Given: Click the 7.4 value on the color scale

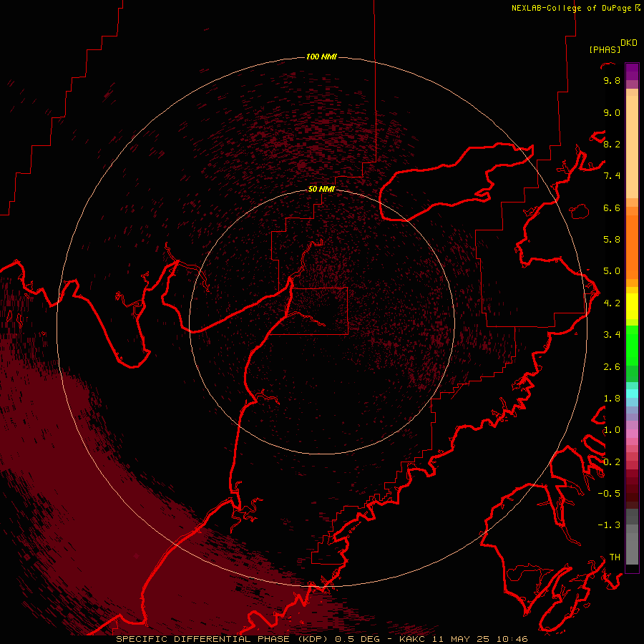Looking at the screenshot, I should 612,176.
